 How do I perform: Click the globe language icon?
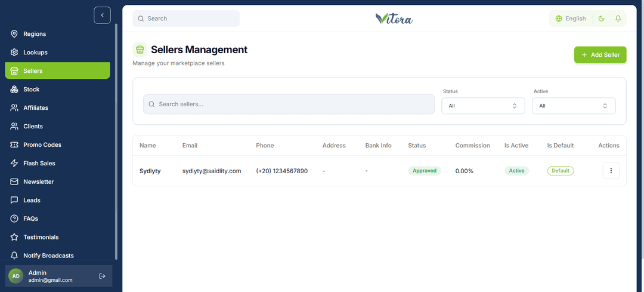point(559,19)
